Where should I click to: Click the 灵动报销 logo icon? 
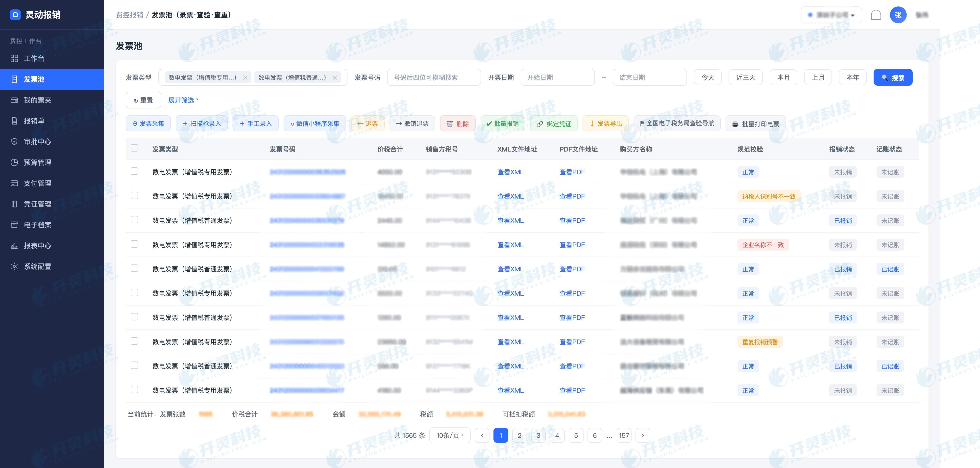pos(15,15)
